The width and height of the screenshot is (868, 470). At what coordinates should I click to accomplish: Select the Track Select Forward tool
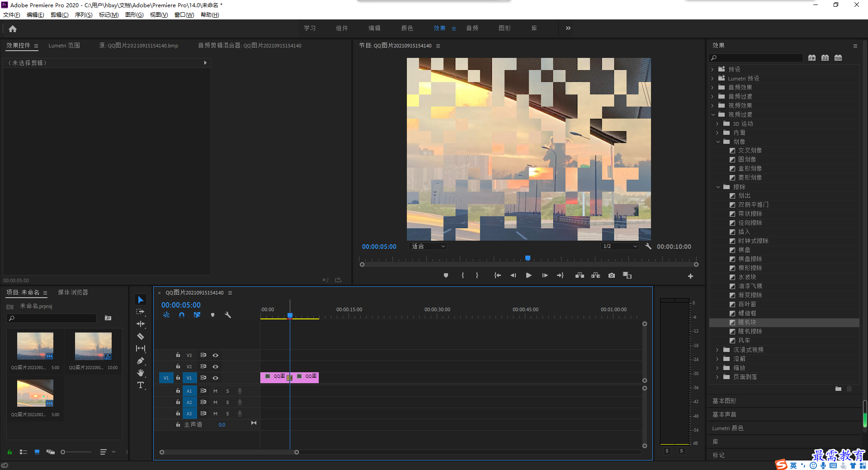tap(141, 312)
